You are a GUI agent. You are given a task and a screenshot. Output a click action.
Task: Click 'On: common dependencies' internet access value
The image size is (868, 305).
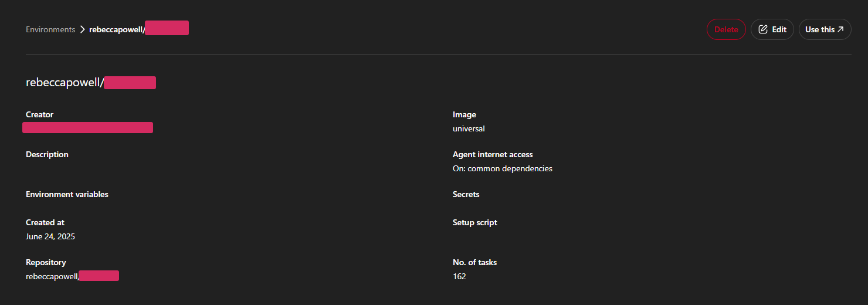[503, 168]
